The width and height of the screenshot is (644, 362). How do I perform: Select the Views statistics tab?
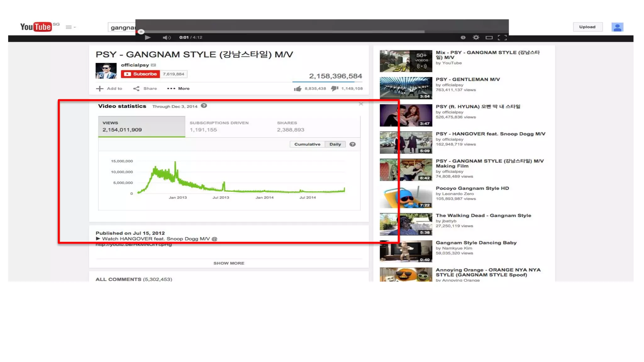142,126
